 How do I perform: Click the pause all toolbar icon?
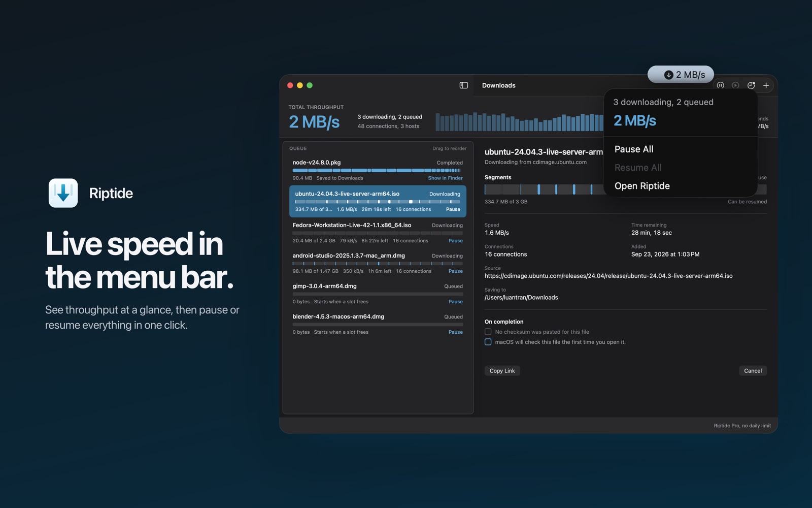(720, 85)
